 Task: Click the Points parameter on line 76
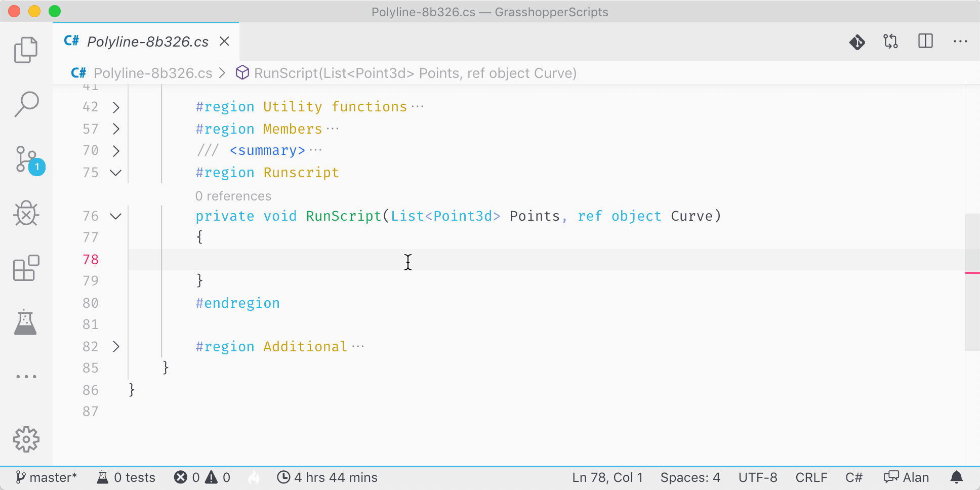coord(535,216)
